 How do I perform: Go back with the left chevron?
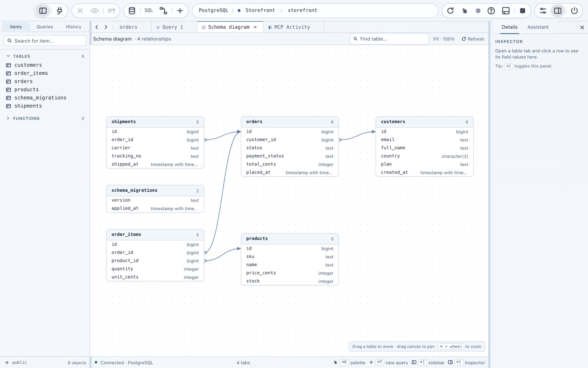pyautogui.click(x=97, y=27)
